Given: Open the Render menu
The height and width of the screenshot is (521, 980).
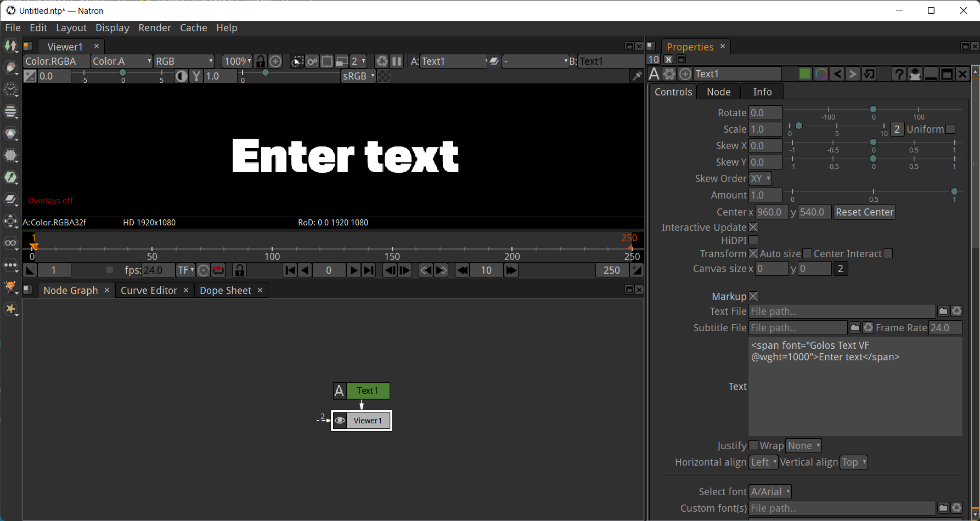Looking at the screenshot, I should (154, 28).
